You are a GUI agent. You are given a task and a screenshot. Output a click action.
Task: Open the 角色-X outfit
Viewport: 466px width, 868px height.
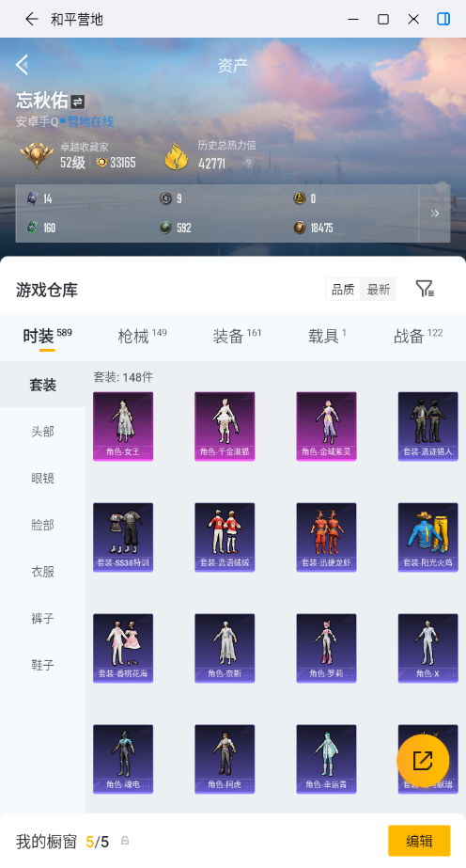click(427, 648)
